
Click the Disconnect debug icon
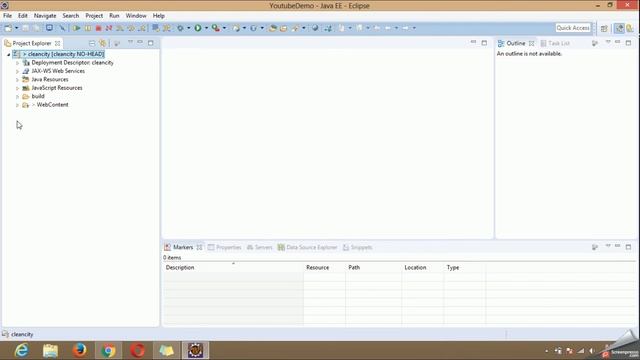[x=109, y=28]
